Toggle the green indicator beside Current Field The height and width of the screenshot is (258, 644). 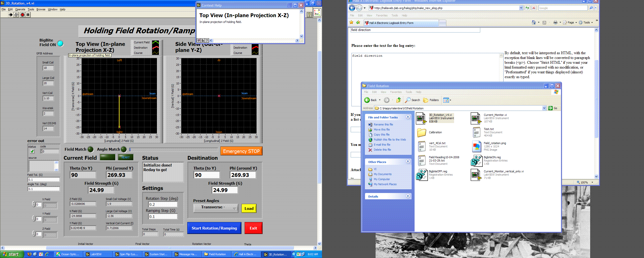coord(107,157)
